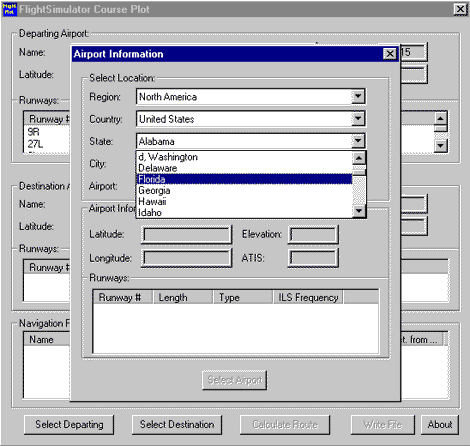
Task: Open the Region dropdown showing North America
Action: [358, 96]
